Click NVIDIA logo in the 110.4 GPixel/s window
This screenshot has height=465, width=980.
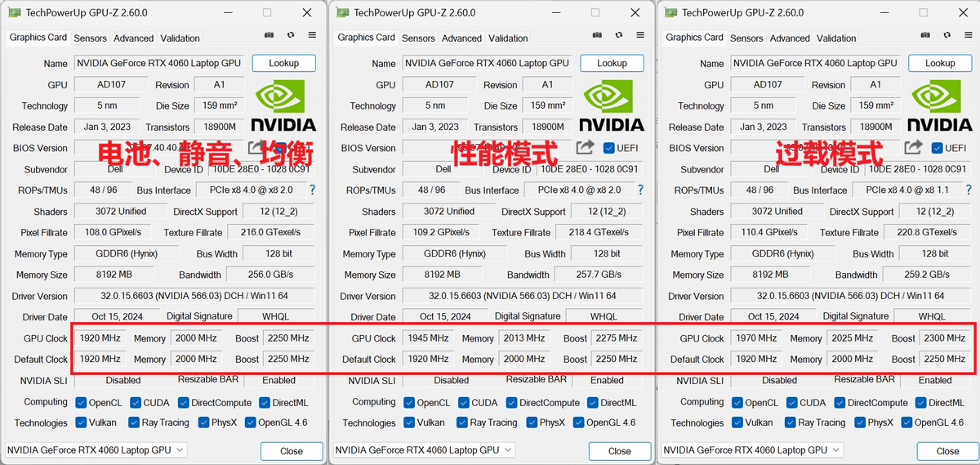940,105
